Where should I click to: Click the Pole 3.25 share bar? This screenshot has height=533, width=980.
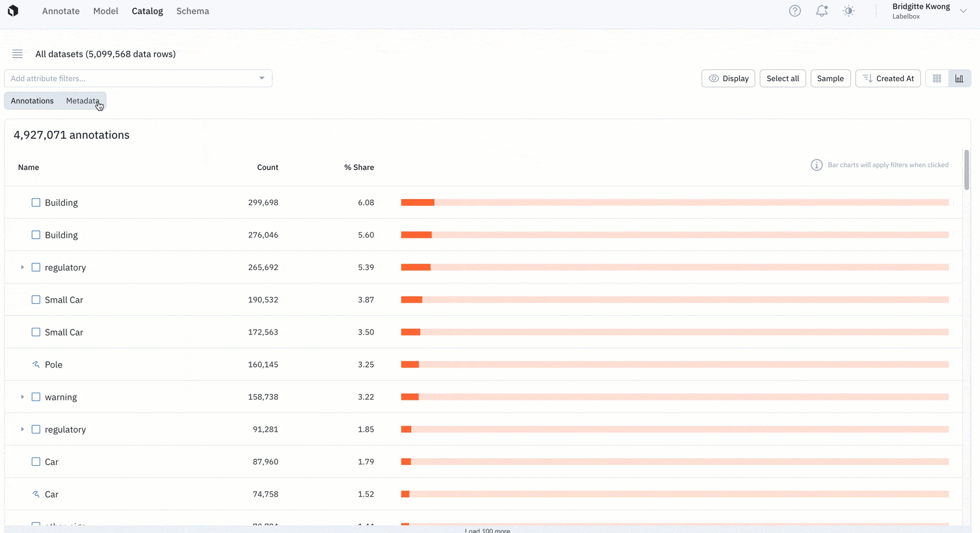[x=675, y=365]
